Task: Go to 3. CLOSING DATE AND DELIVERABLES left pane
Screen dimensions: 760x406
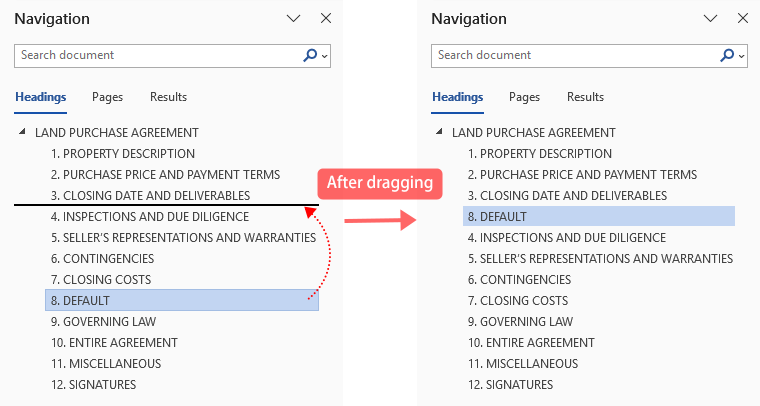Action: click(150, 196)
